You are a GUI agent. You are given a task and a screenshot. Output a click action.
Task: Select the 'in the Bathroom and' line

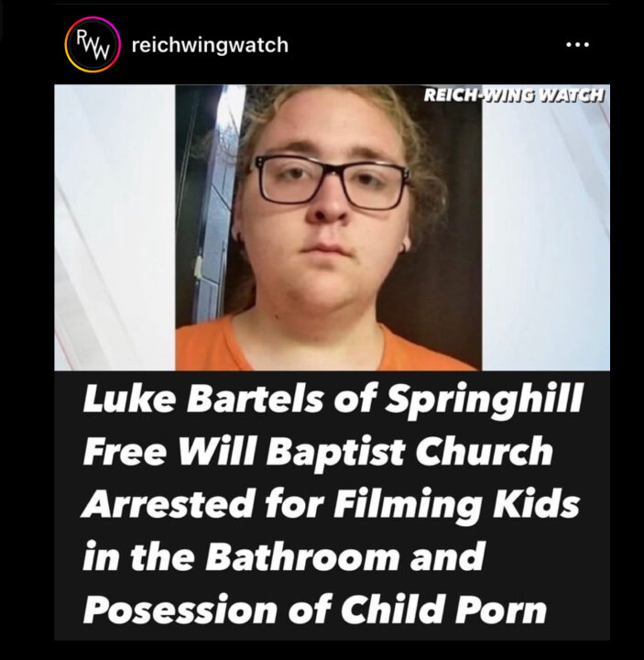(284, 556)
